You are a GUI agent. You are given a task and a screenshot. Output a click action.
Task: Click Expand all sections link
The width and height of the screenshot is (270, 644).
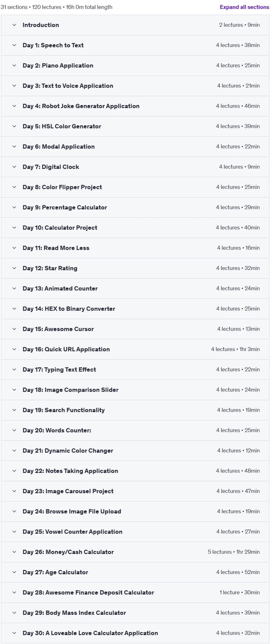[244, 7]
